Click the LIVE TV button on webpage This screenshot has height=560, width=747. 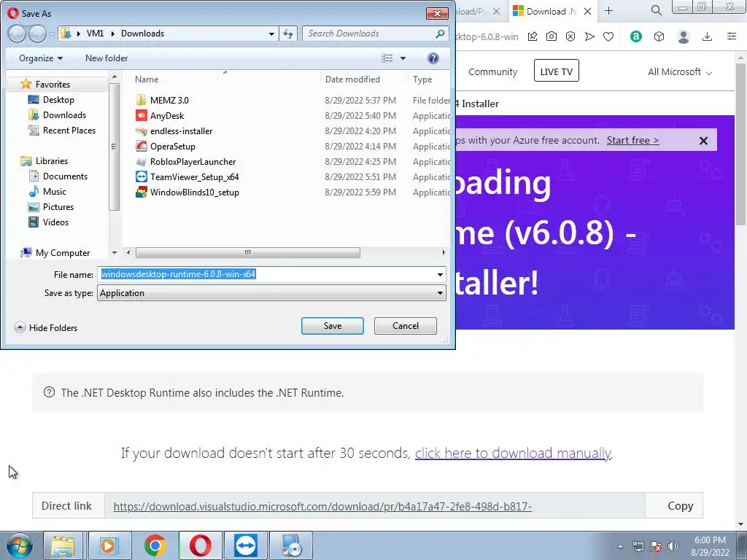coord(557,71)
